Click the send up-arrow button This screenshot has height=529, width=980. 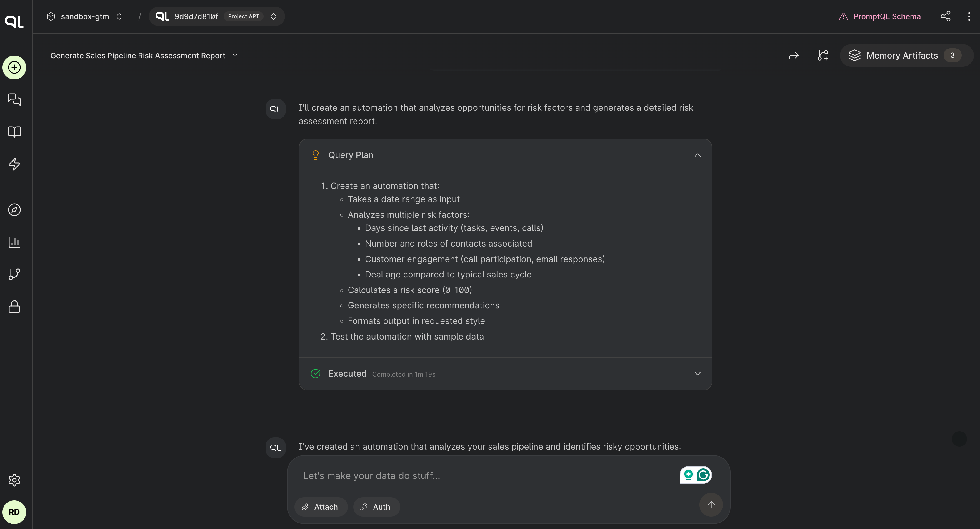coord(711,505)
